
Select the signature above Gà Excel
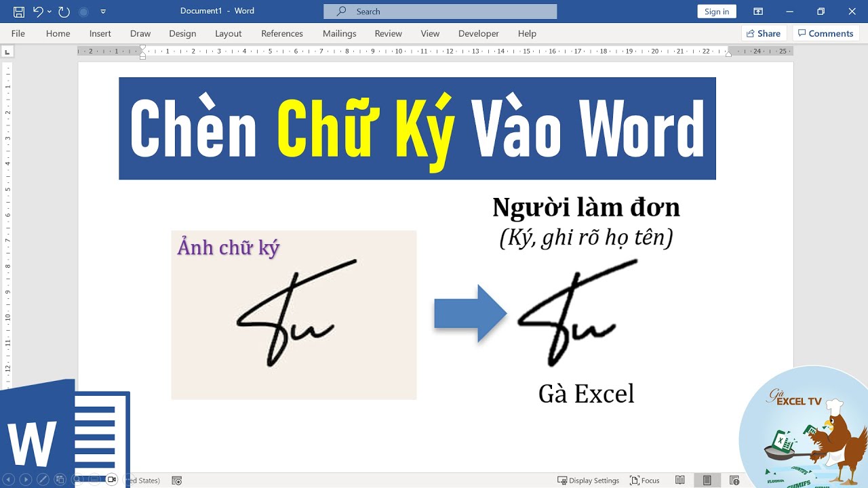(x=576, y=313)
